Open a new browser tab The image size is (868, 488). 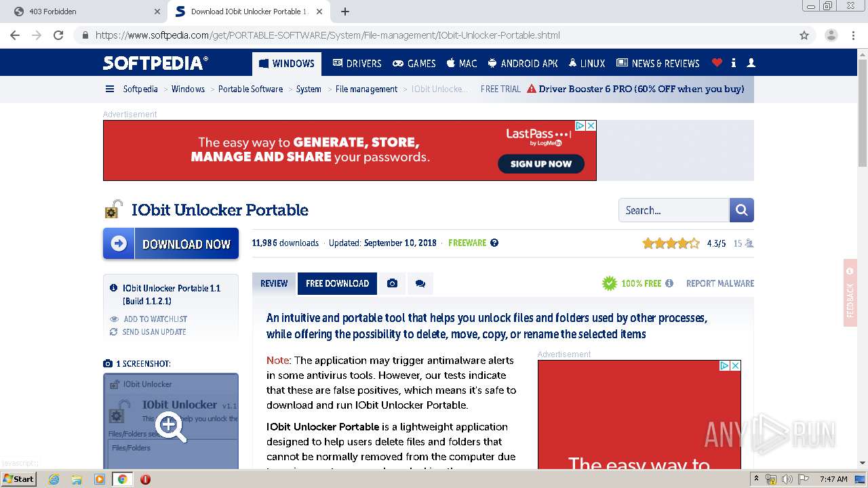pos(345,12)
